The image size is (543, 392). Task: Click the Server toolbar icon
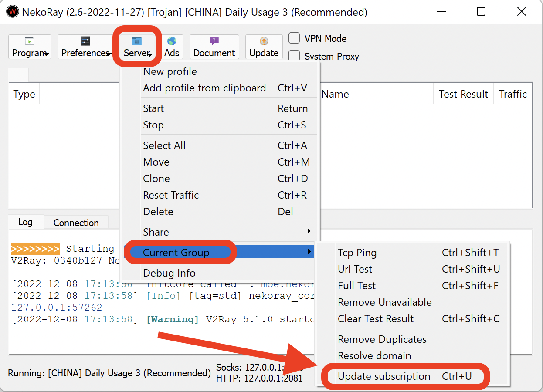click(137, 42)
